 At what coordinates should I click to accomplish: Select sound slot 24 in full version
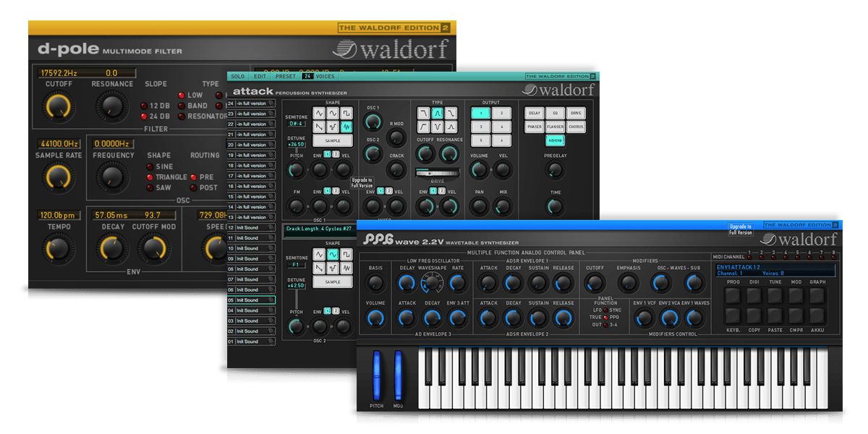[x=252, y=103]
